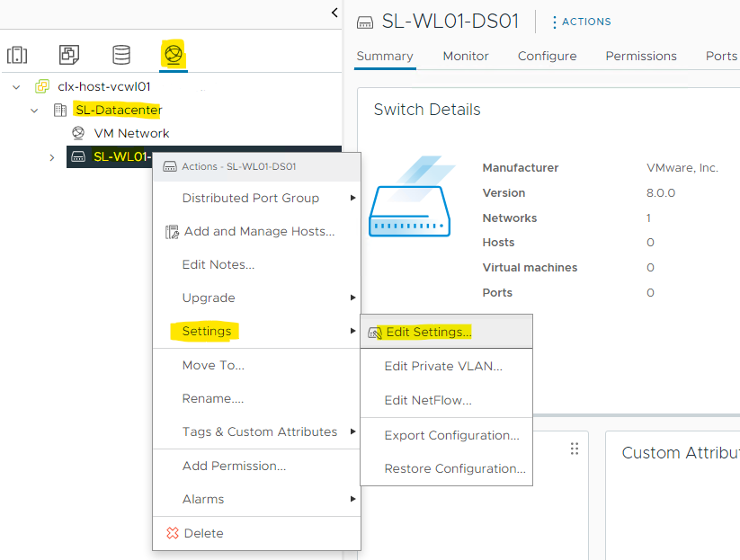Viewport: 740px width, 560px height.
Task: Select the Networking inventory view icon
Action: [173, 55]
